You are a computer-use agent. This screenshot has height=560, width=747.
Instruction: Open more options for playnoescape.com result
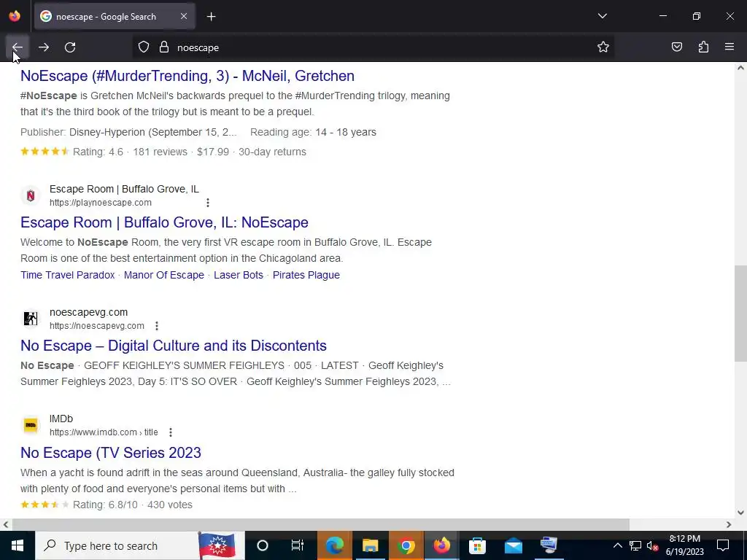[x=208, y=203]
